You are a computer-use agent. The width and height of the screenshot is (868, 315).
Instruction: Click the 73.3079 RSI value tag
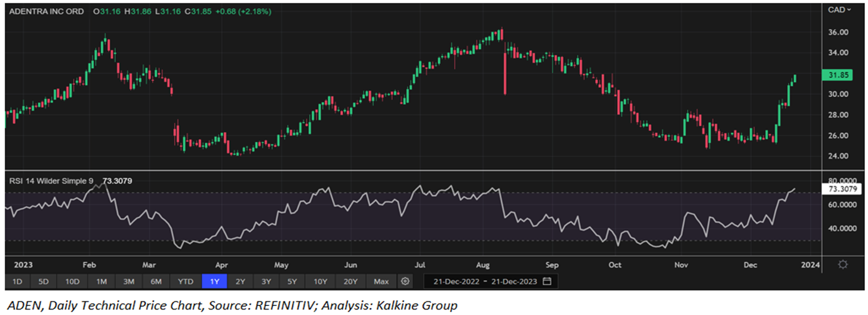tap(839, 189)
